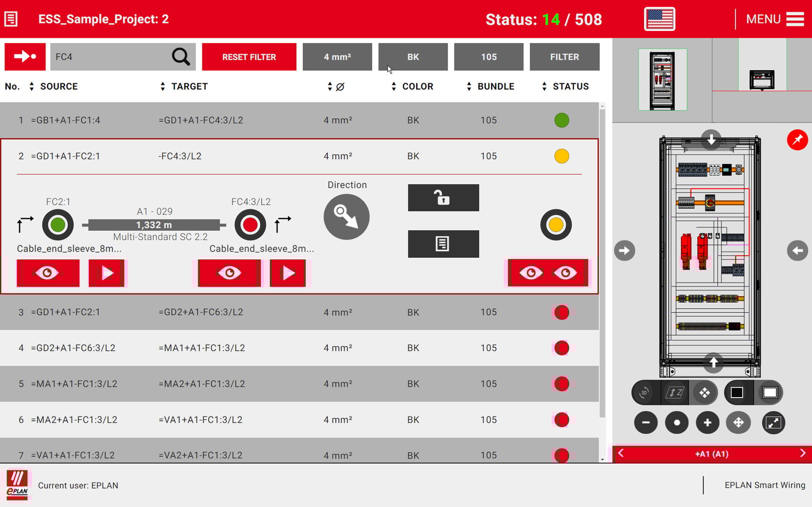Open the wire details document icon
Screen dimensions: 812x507
tap(443, 244)
